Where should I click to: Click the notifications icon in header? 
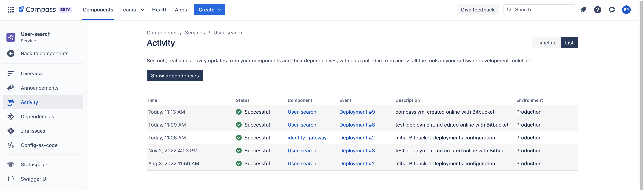[583, 10]
